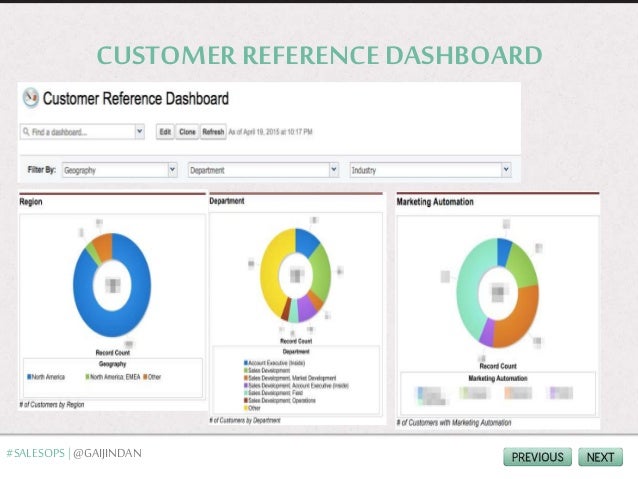Click '# of Customers with Marketing Automation' footer
The width and height of the screenshot is (638, 479).
point(454,423)
